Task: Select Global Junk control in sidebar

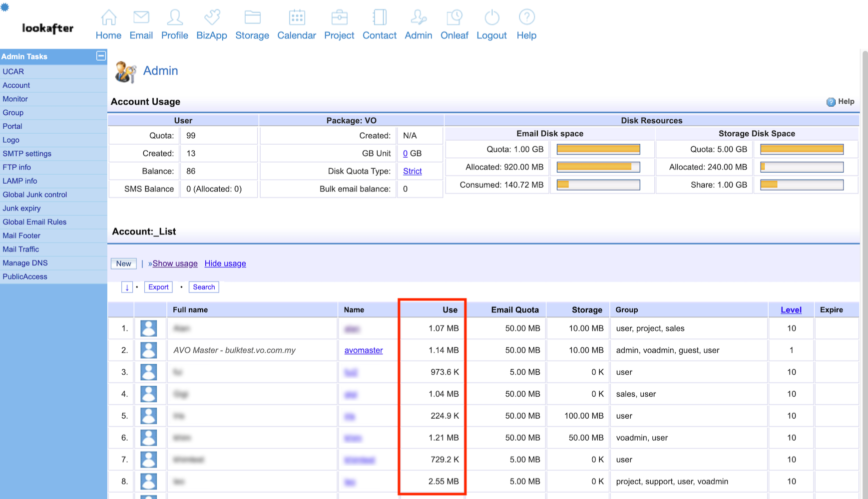Action: pos(35,195)
